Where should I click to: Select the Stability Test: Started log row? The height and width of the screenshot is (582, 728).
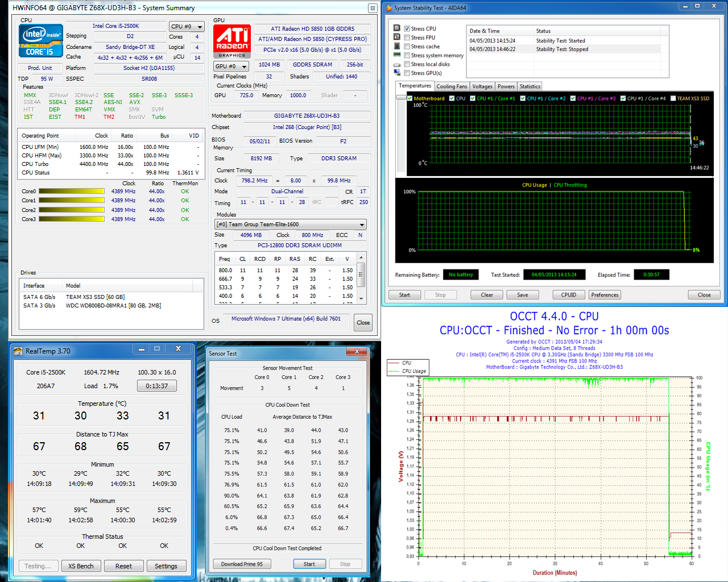point(564,41)
